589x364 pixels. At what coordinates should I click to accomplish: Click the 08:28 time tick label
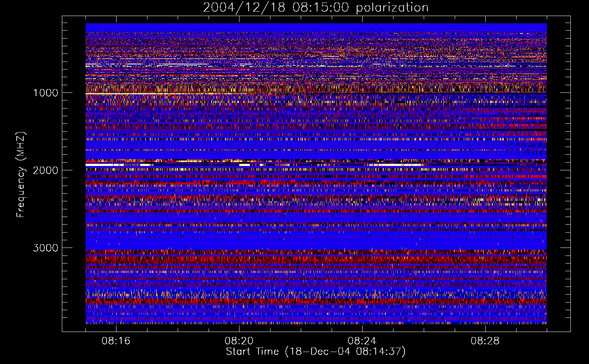[485, 341]
